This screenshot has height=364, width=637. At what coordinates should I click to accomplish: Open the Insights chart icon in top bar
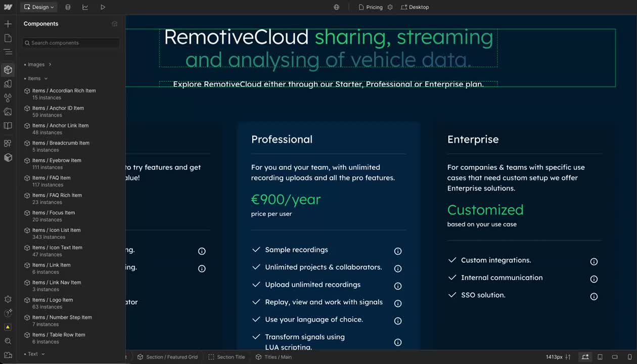(85, 7)
